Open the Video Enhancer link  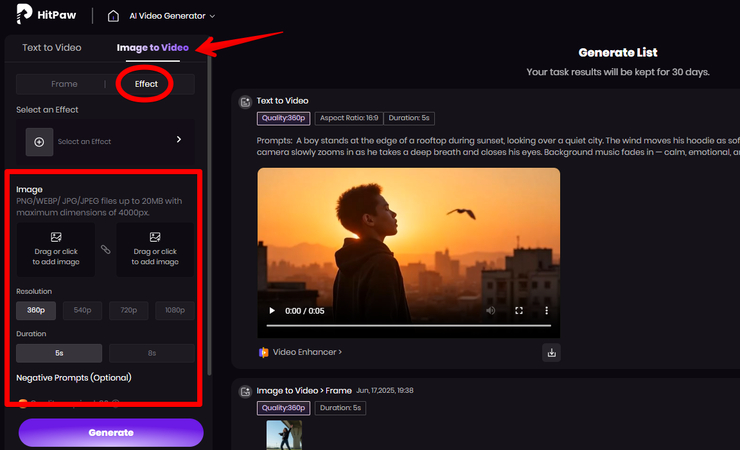click(300, 352)
